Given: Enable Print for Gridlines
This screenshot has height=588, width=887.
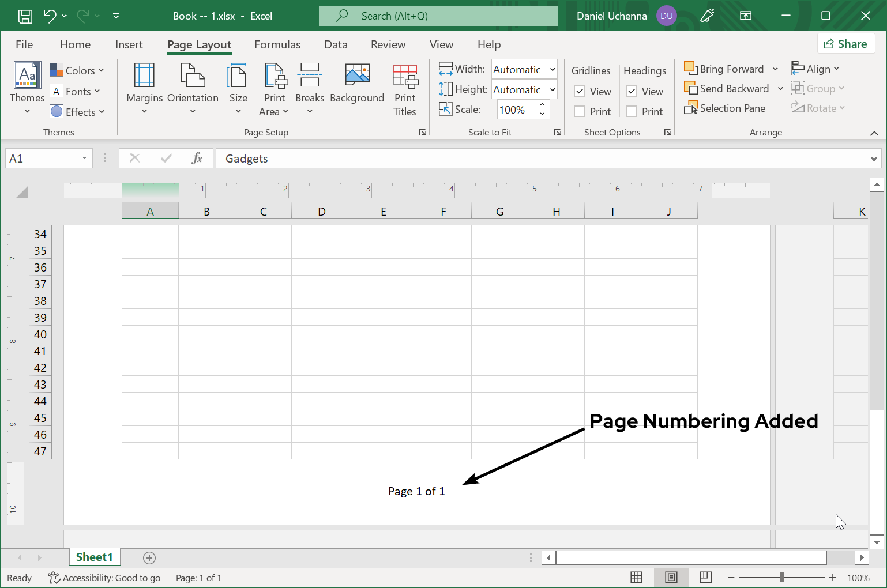Looking at the screenshot, I should coord(580,111).
